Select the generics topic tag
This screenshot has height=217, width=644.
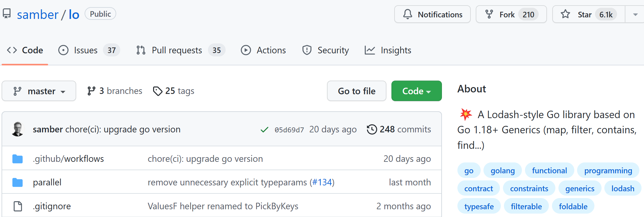coord(580,188)
